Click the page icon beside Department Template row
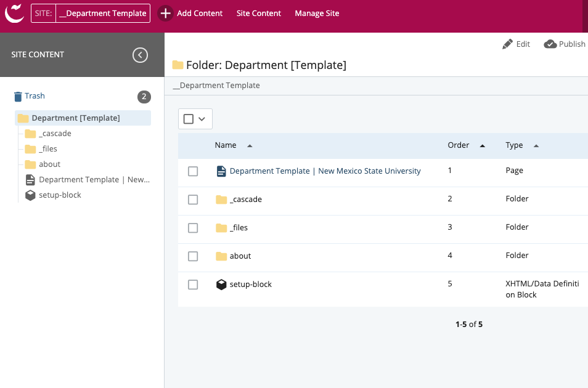588x388 pixels. [x=221, y=171]
